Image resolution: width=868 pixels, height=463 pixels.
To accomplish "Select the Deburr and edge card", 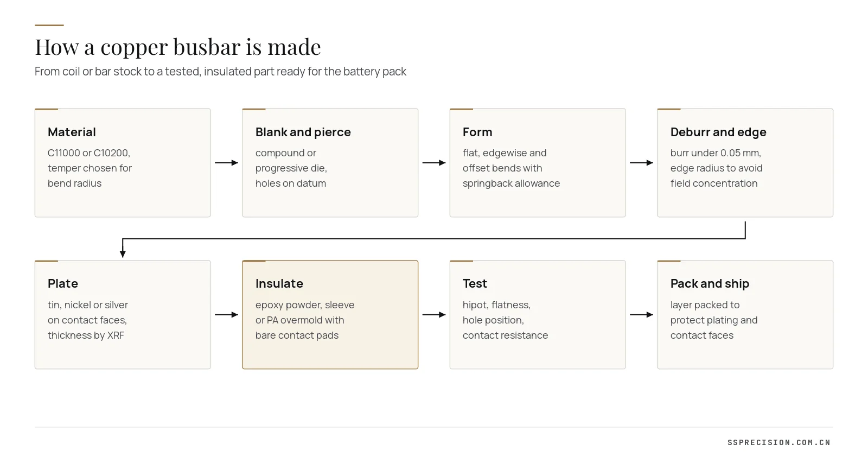I will pos(745,163).
